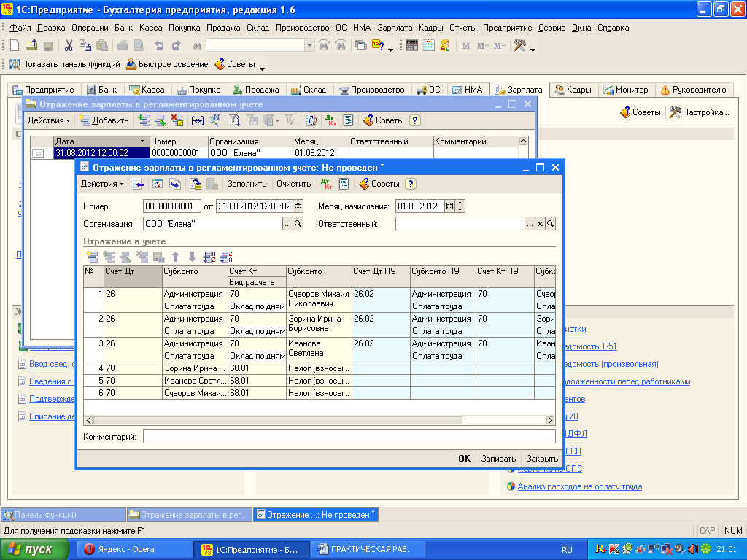Sort table ascending A-Z icon
This screenshot has width=747, height=560.
tap(209, 257)
